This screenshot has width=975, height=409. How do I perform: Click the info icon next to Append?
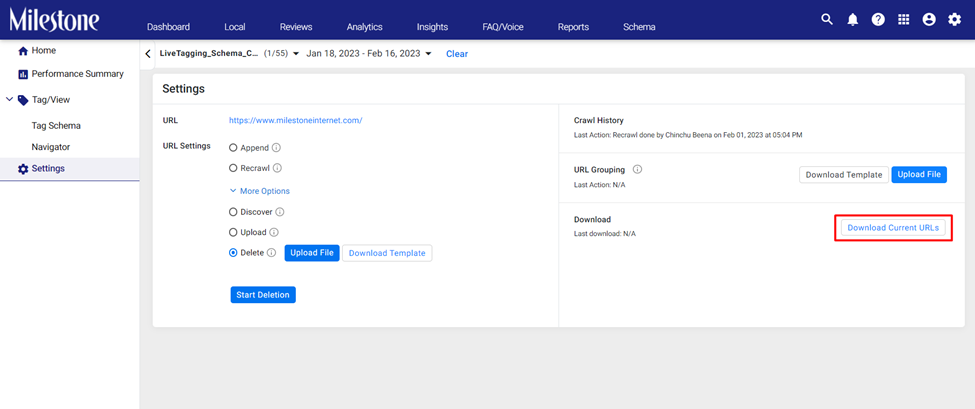point(277,148)
